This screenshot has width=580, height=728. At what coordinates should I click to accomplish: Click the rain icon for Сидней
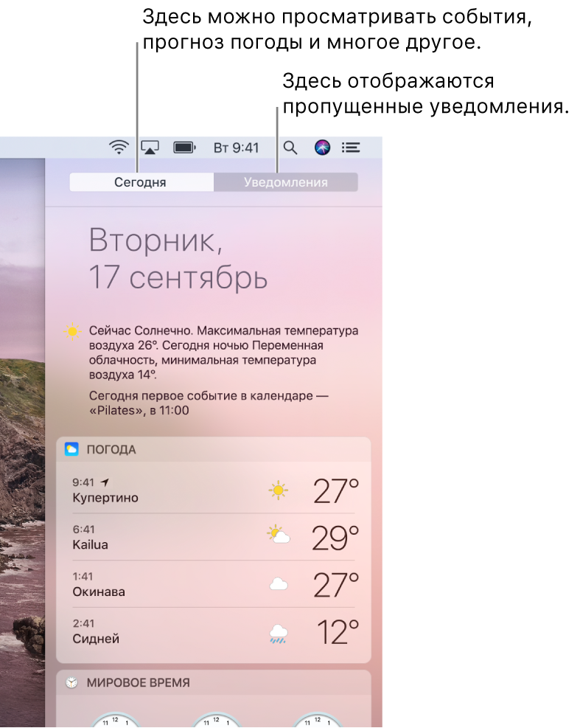[x=279, y=634]
